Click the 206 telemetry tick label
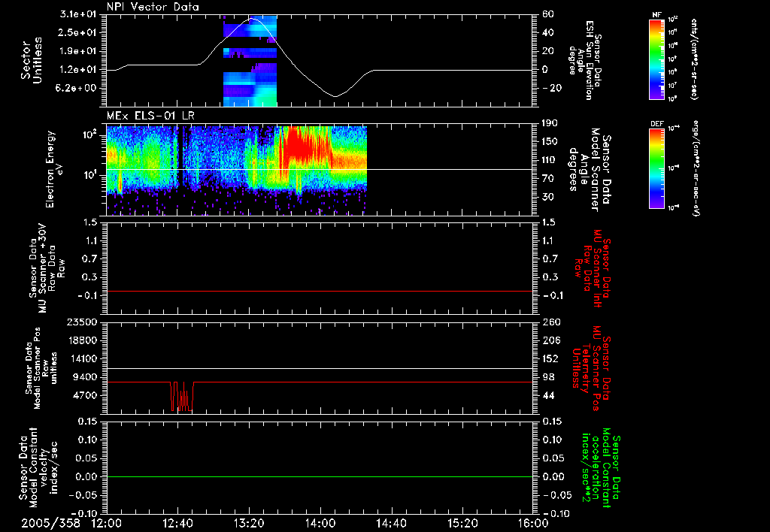The height and width of the screenshot is (532, 770). (x=551, y=340)
